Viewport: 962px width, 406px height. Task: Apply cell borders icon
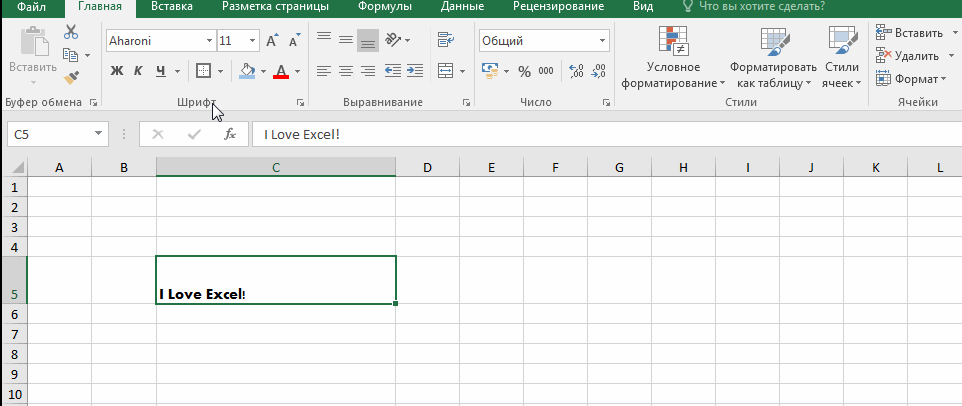203,71
